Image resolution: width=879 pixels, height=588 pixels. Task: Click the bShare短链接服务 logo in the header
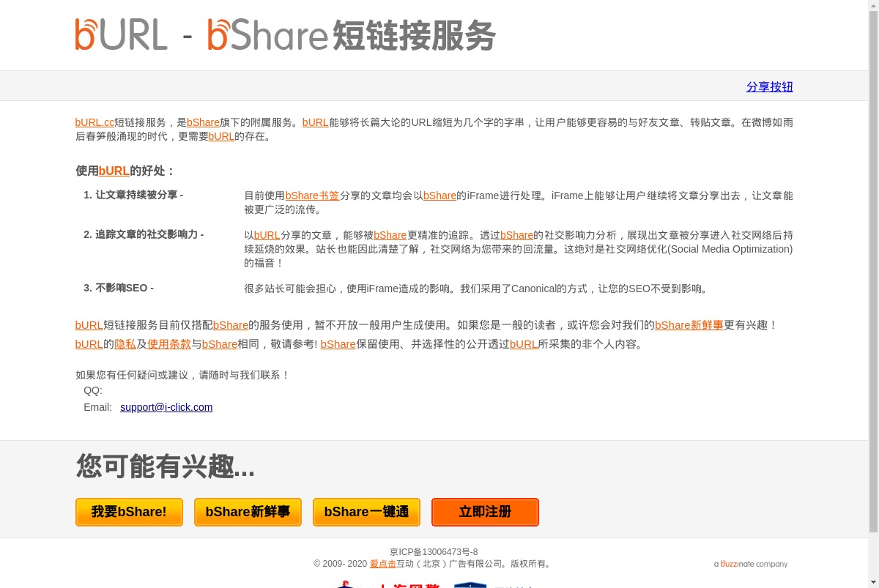351,34
